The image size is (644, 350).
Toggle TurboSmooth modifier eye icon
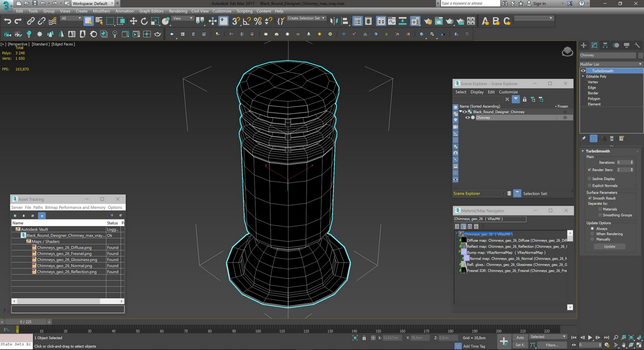583,71
